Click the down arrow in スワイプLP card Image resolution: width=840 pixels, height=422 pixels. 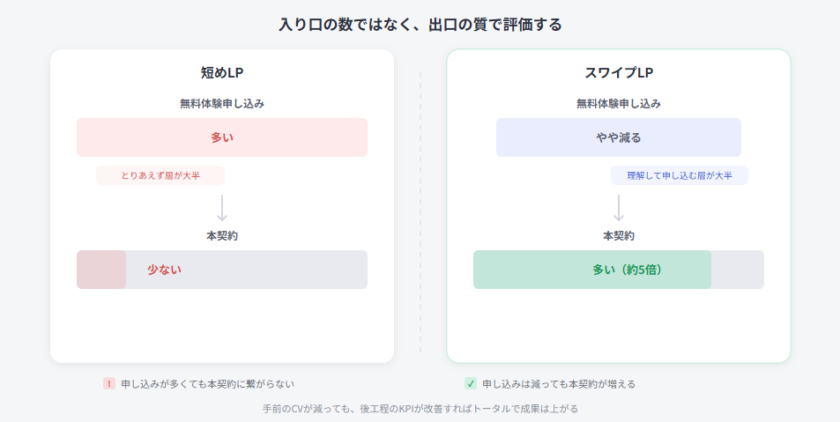(x=618, y=208)
